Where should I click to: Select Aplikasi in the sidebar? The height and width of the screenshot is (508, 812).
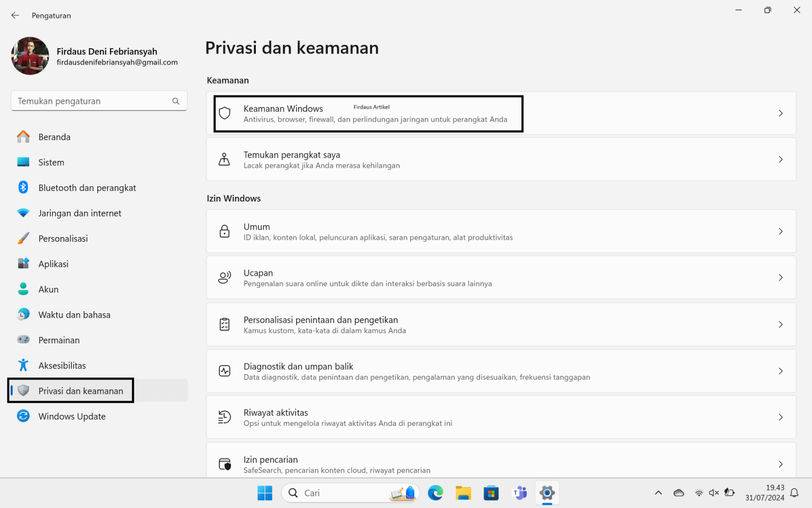point(53,264)
